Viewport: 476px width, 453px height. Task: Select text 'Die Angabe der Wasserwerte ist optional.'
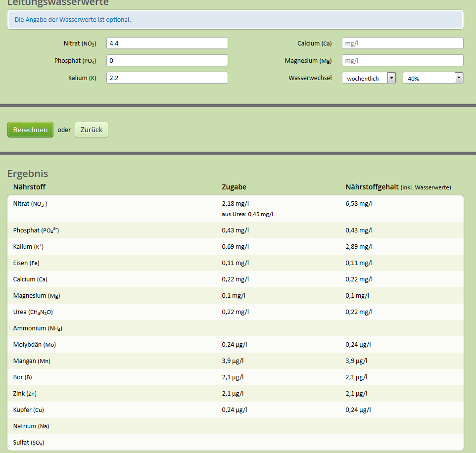(73, 19)
